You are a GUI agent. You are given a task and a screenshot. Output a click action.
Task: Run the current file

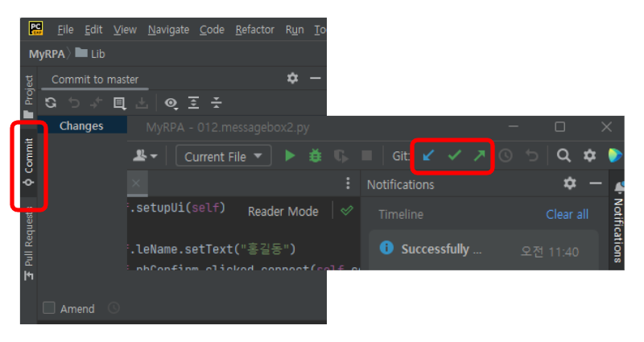pos(290,155)
